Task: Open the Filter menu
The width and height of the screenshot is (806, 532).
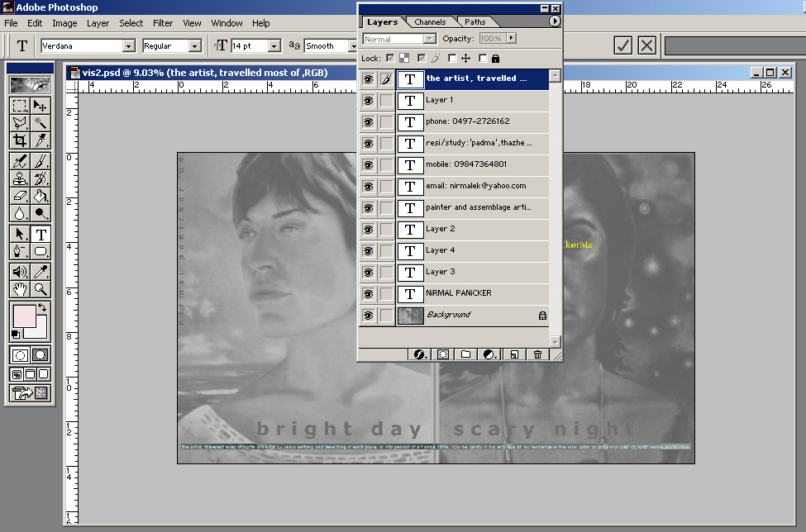Action: coord(163,23)
